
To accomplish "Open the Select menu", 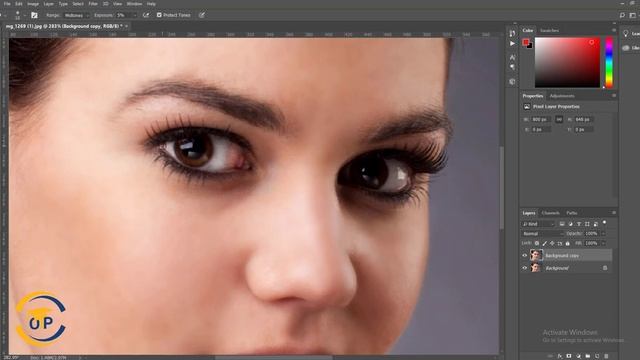I will point(78,4).
